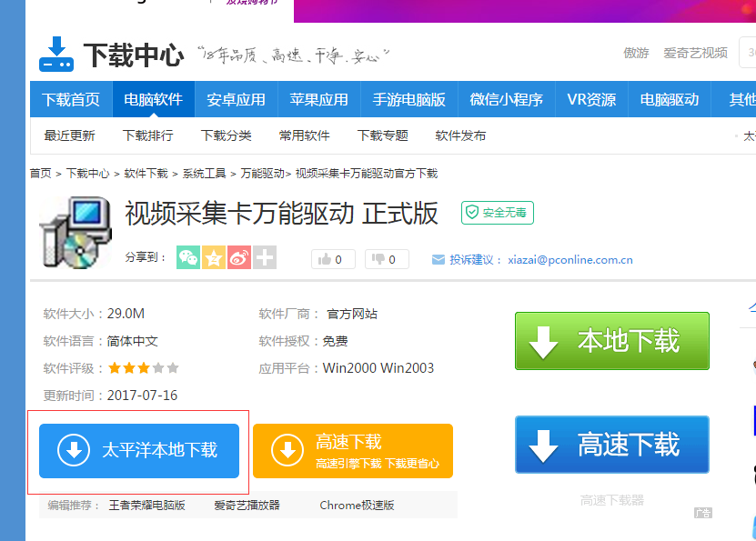Share via the WeChat icon
This screenshot has height=541, width=756.
pos(187,257)
